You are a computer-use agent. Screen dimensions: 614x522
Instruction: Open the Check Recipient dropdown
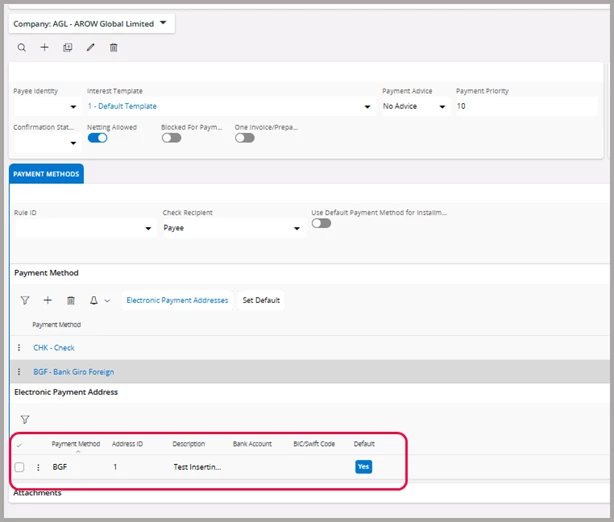click(x=296, y=228)
